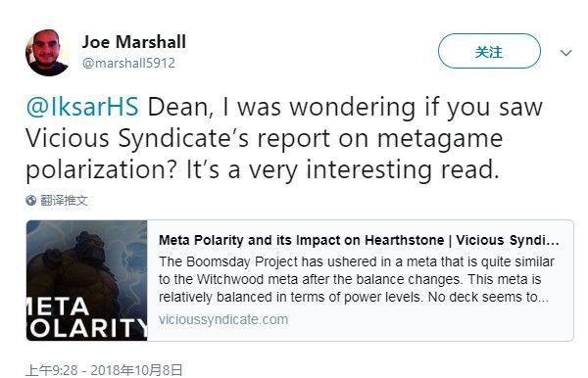The width and height of the screenshot is (588, 378).
Task: Open the vicioussyndicate.com domain link
Action: [223, 319]
